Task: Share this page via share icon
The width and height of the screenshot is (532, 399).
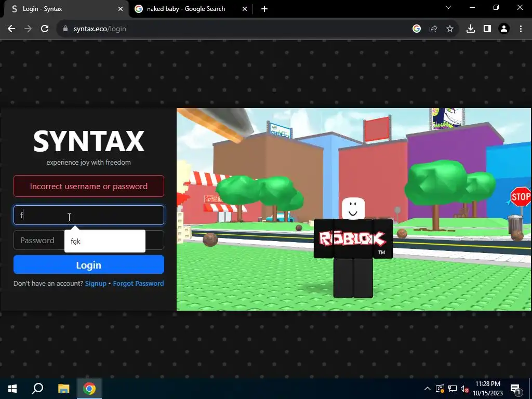Action: (433, 29)
